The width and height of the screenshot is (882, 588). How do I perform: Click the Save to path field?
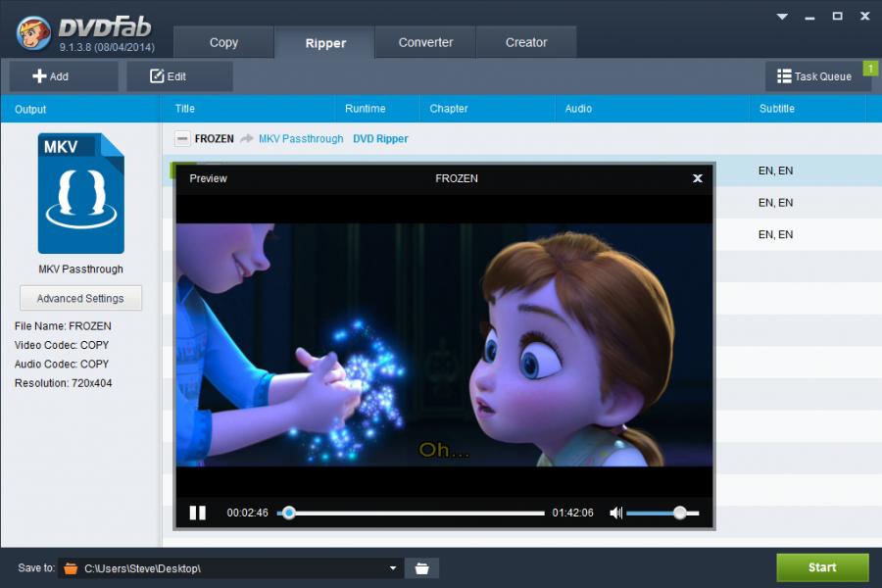coord(233,568)
